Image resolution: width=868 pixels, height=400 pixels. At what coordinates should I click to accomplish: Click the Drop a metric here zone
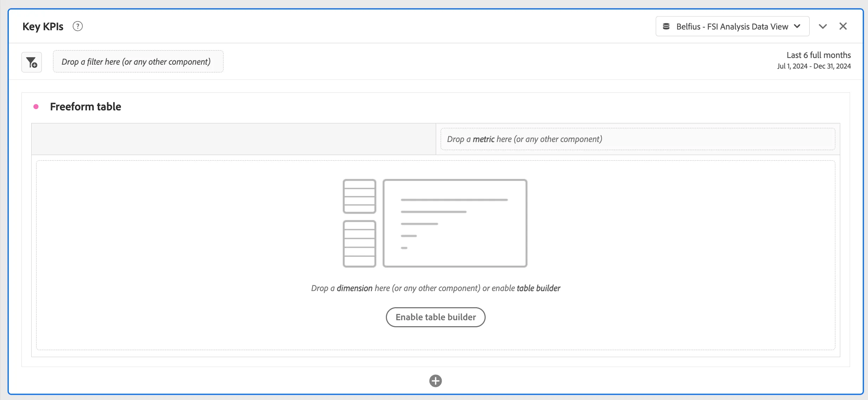tap(638, 139)
